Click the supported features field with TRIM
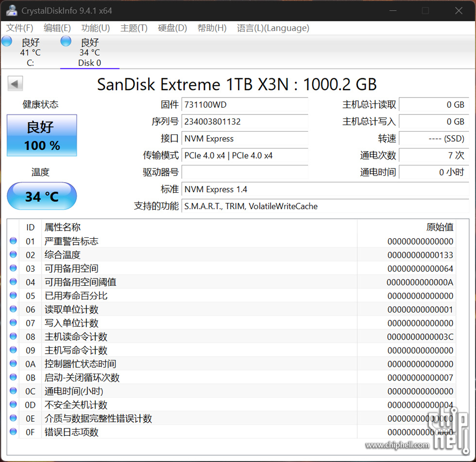 pyautogui.click(x=325, y=206)
